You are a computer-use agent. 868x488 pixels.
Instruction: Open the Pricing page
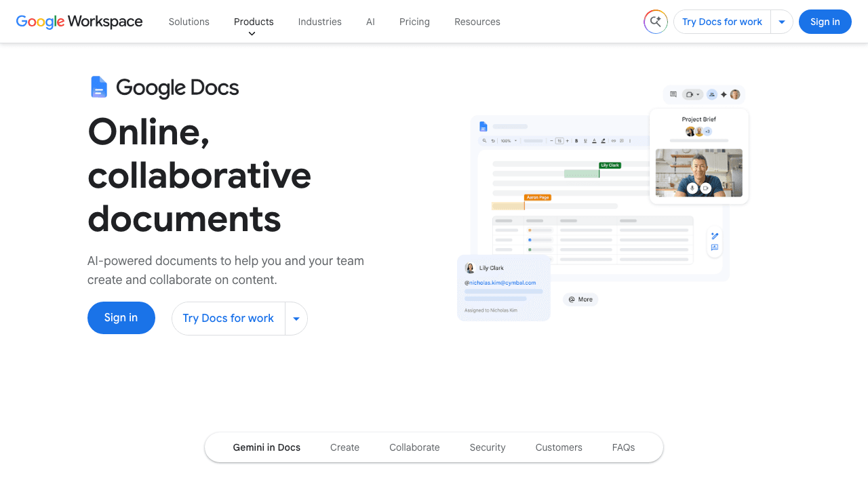point(414,22)
